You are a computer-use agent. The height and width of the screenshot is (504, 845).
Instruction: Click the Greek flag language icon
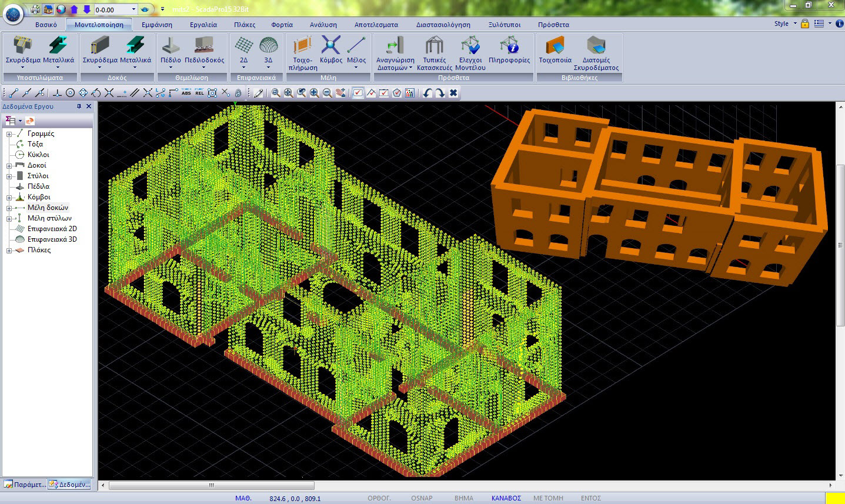(x=819, y=24)
